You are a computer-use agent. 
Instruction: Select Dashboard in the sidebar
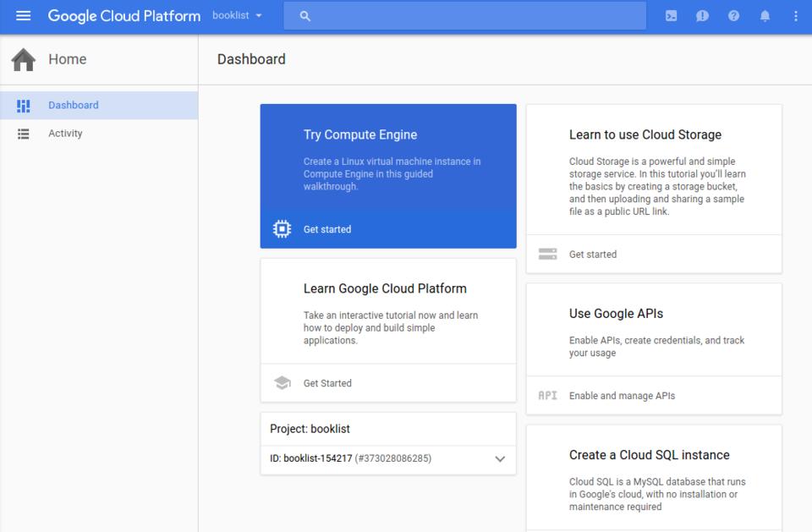point(73,105)
